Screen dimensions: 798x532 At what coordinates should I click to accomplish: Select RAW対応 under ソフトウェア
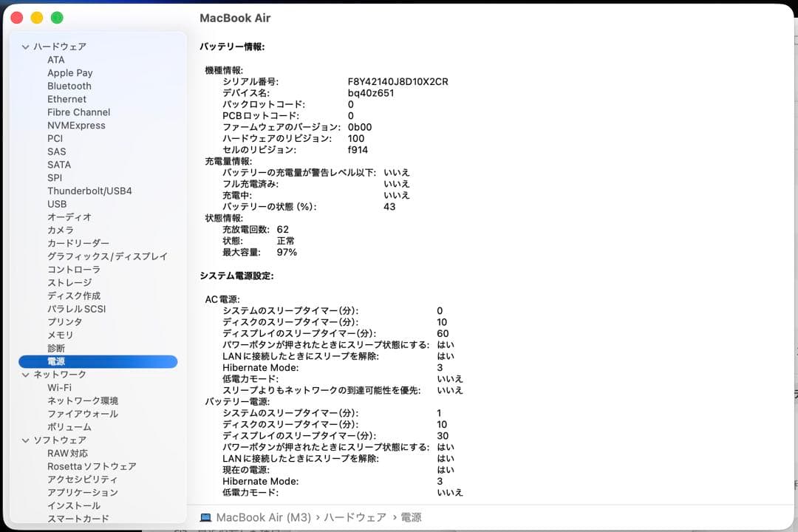67,453
